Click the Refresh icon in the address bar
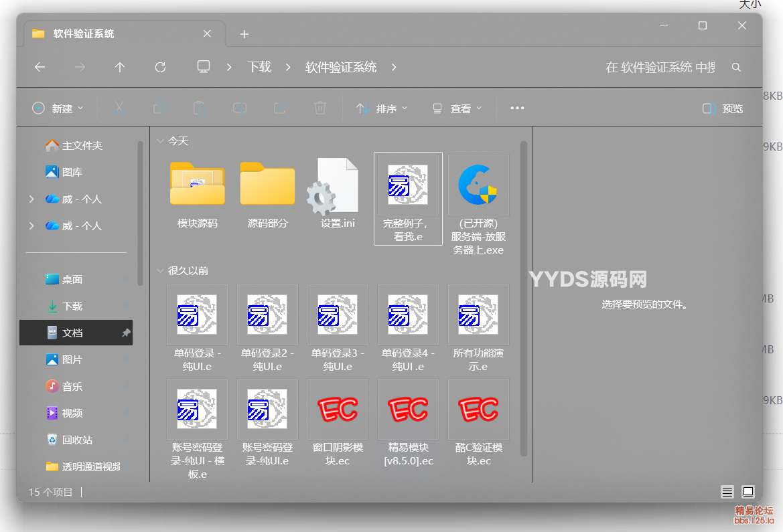 tap(160, 67)
